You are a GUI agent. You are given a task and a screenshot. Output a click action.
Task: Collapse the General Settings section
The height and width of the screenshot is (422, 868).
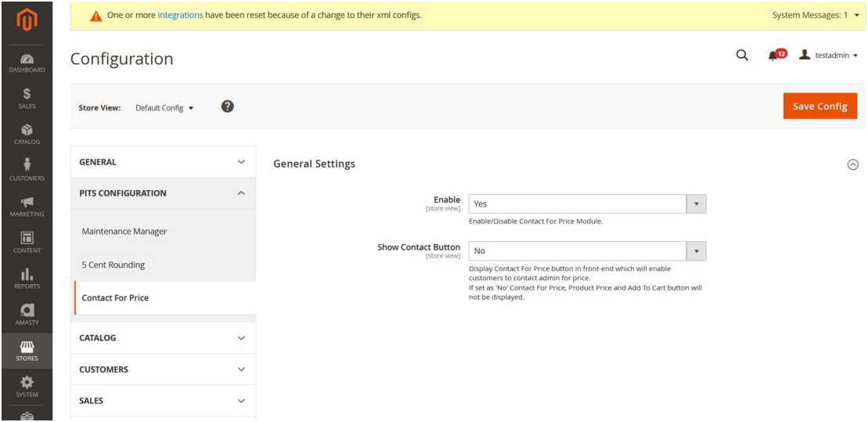(853, 164)
